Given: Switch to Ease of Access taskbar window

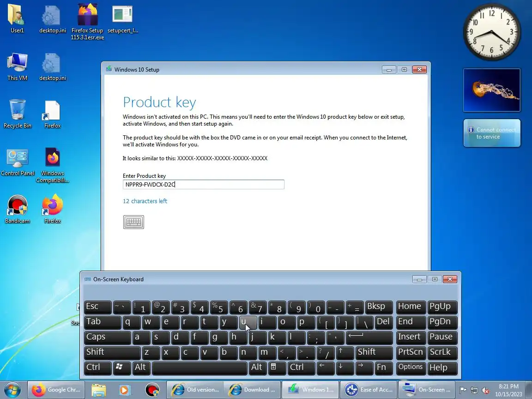Looking at the screenshot, I should [x=368, y=390].
